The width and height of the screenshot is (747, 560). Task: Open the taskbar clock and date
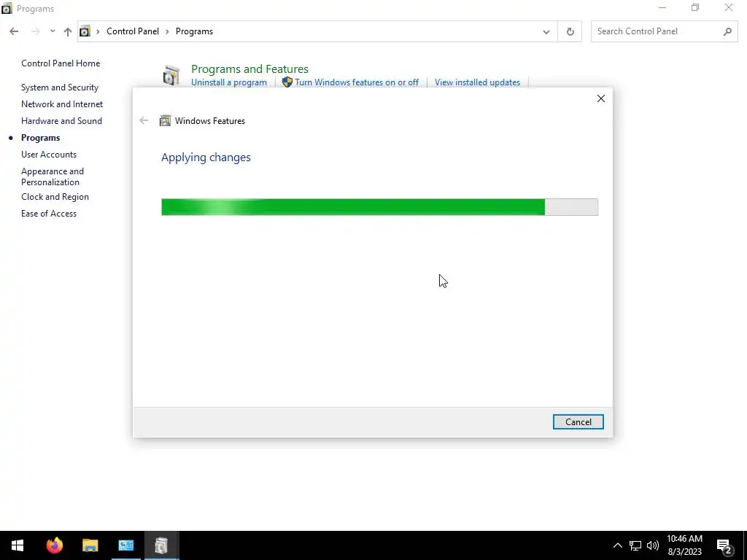tap(684, 545)
